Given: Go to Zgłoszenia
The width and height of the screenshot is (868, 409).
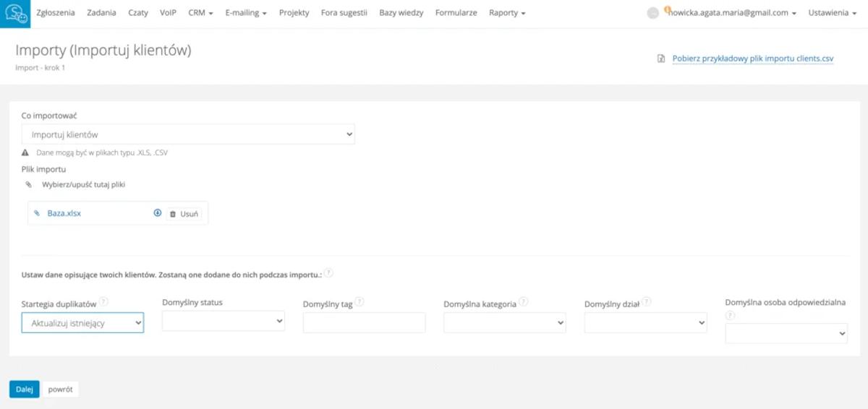Looking at the screenshot, I should pos(56,13).
